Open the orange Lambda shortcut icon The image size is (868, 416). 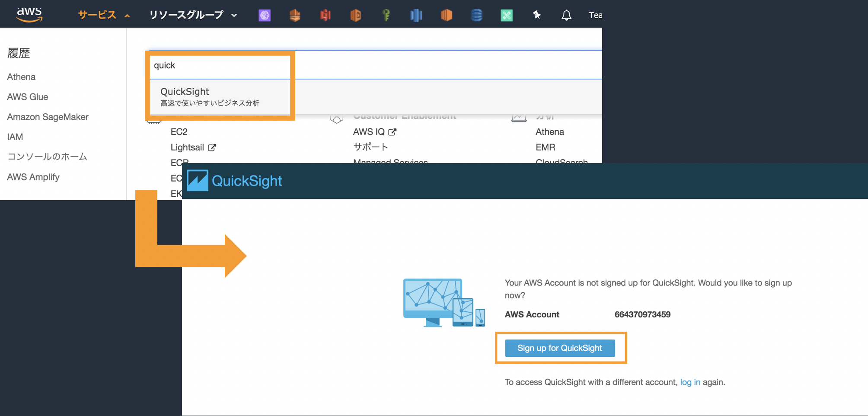(355, 15)
